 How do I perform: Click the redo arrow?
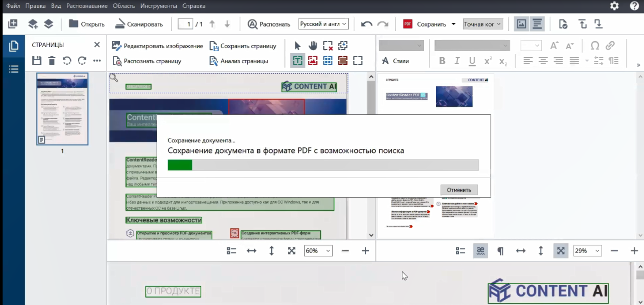coord(383,24)
